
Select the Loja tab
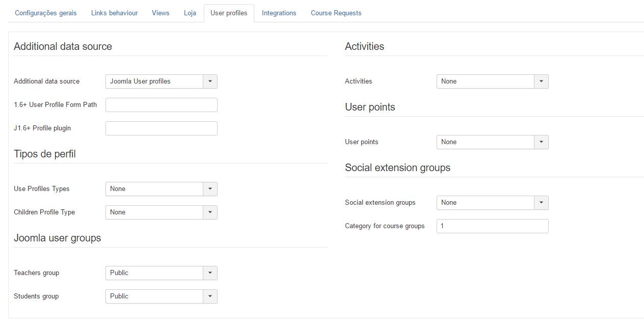click(x=190, y=13)
